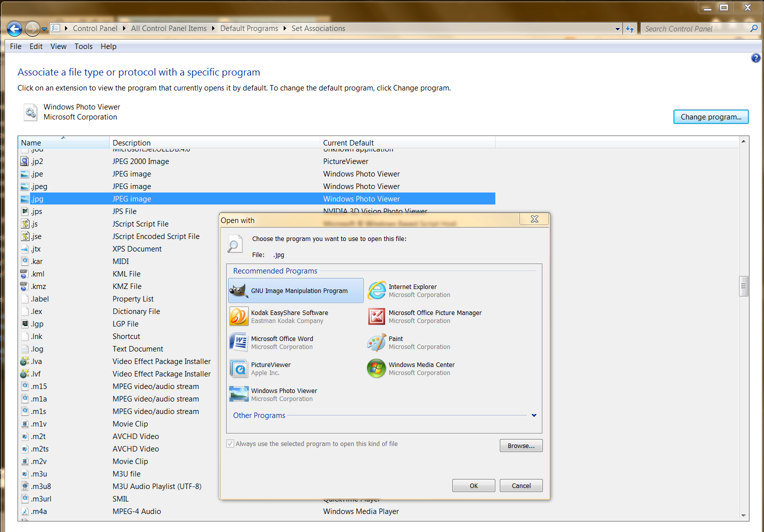This screenshot has width=764, height=532.
Task: Click Browse to find another program
Action: (x=521, y=445)
